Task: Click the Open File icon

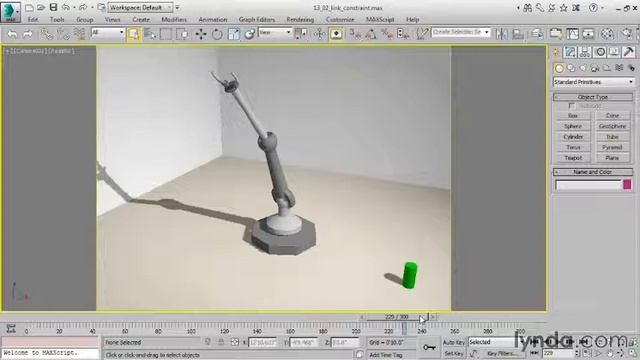Action: [x=41, y=7]
